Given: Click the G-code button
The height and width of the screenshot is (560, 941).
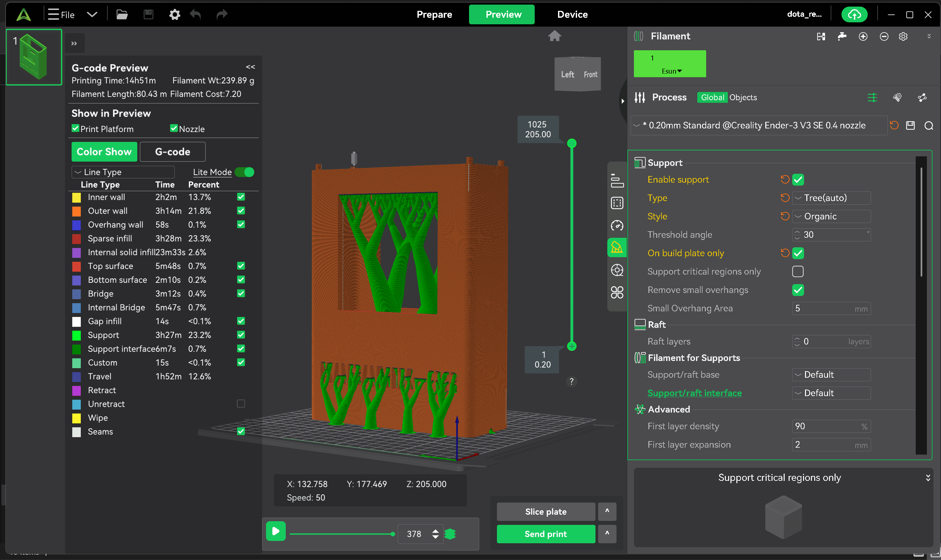Looking at the screenshot, I should point(172,152).
